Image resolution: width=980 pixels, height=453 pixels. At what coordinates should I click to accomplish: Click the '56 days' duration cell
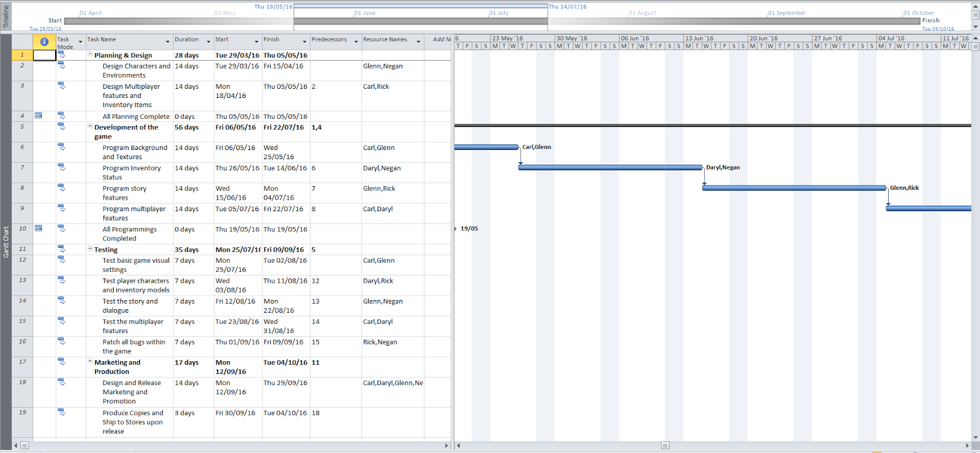point(194,132)
